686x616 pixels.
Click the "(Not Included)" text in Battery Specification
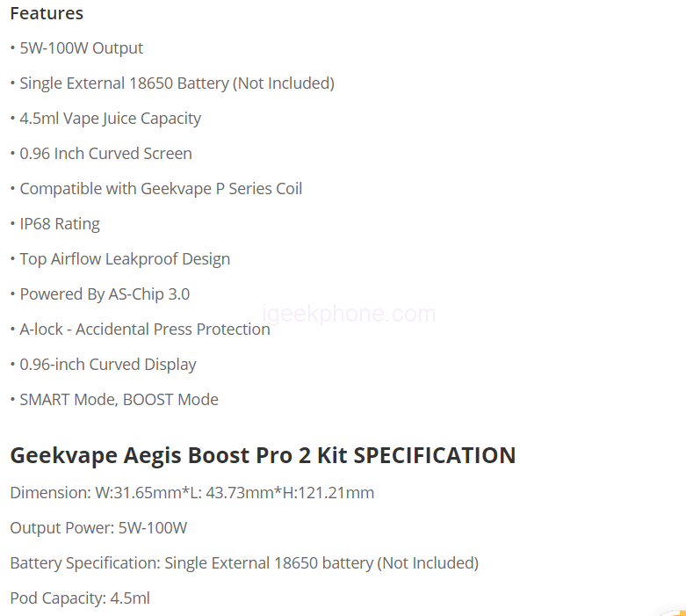pyautogui.click(x=428, y=563)
